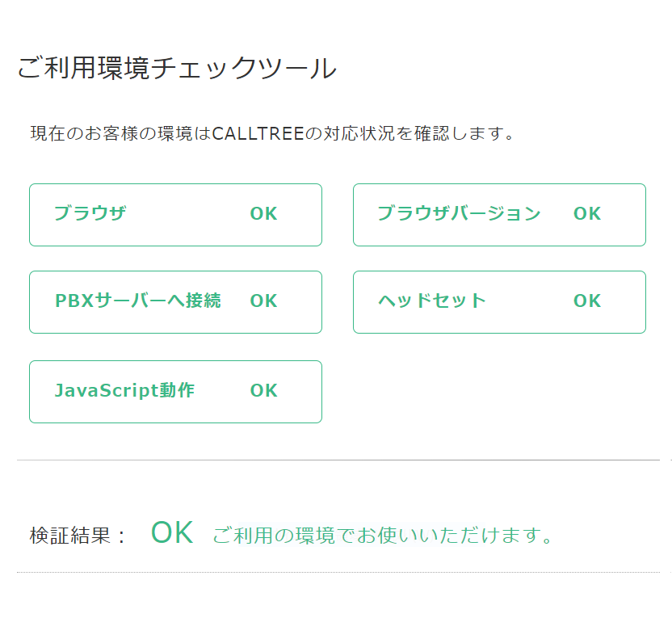Screen dimensions: 672x639
Task: Click the large green OK verification result
Action: (x=172, y=532)
